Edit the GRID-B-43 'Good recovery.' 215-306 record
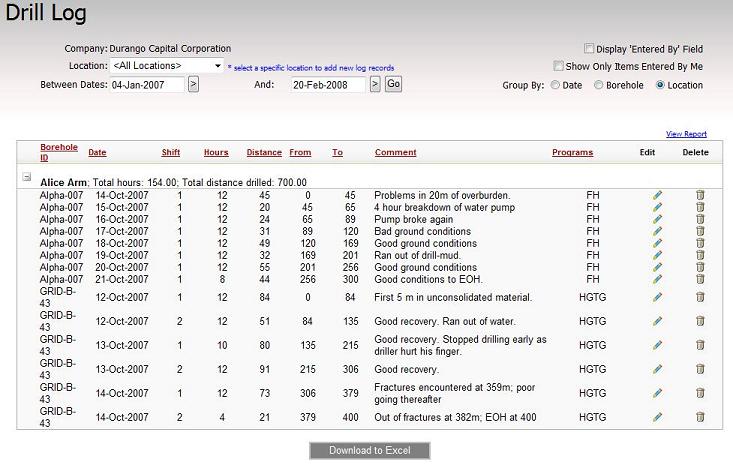 [657, 369]
